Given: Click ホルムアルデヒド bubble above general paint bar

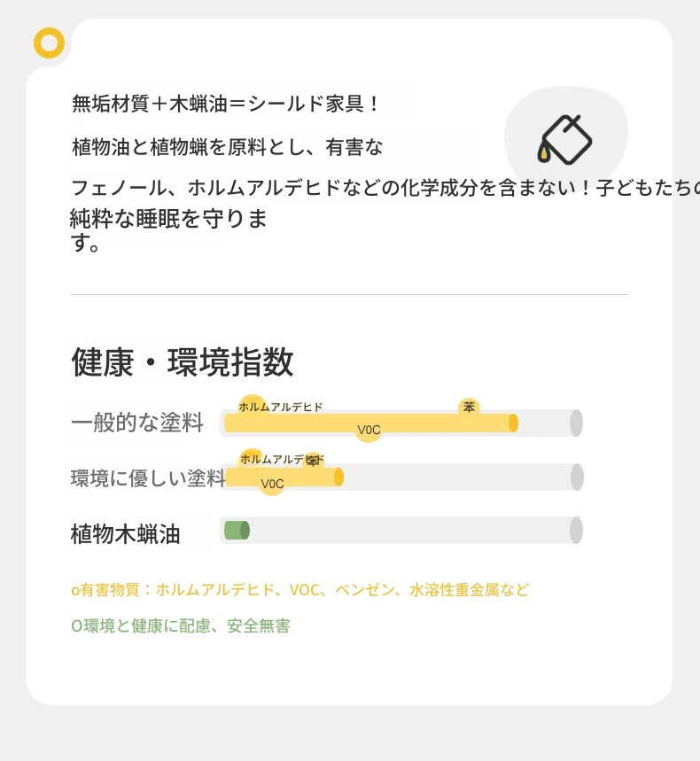Looking at the screenshot, I should (x=280, y=407).
